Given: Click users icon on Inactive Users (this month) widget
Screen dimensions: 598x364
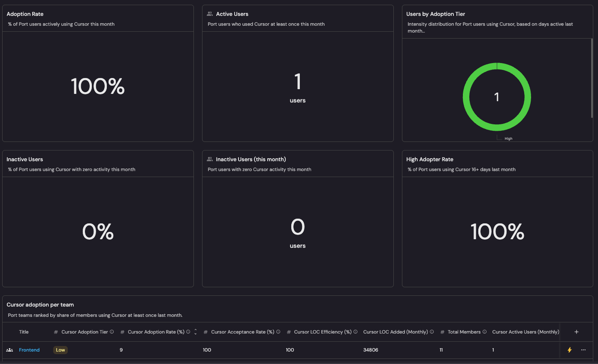Looking at the screenshot, I should pyautogui.click(x=210, y=159).
